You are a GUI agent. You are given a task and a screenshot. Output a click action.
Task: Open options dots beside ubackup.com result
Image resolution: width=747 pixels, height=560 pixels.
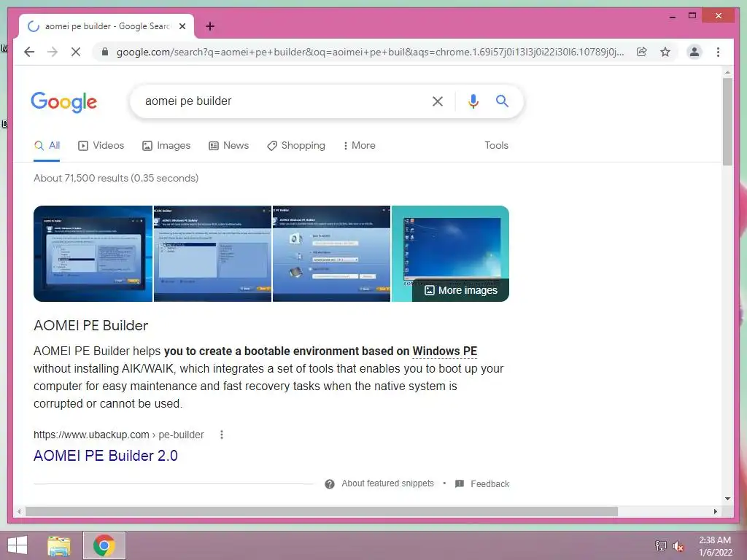222,435
